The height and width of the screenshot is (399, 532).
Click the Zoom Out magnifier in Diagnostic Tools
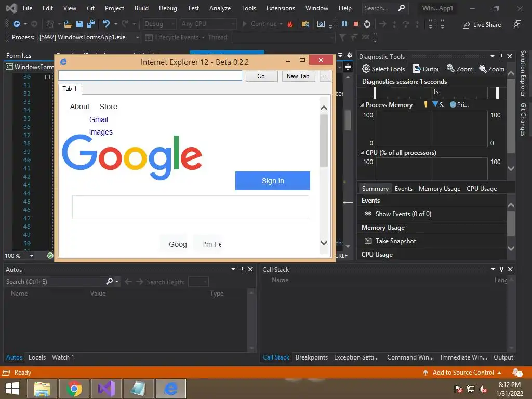(x=483, y=69)
